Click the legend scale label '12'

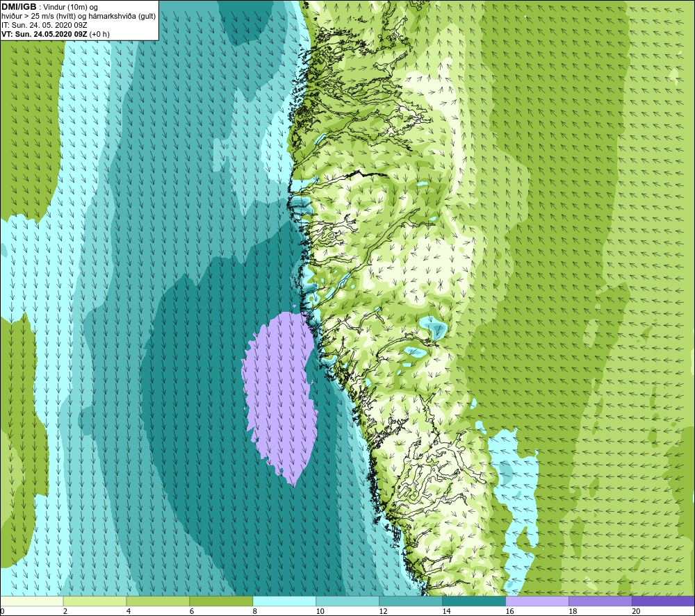pyautogui.click(x=384, y=611)
